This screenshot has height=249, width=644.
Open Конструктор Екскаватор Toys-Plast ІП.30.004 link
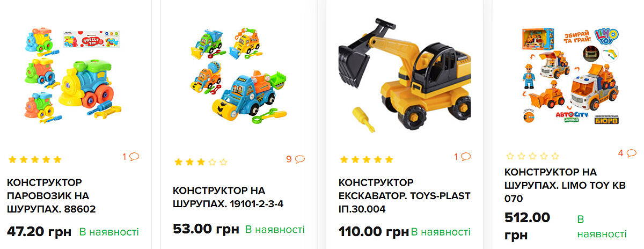(405, 195)
